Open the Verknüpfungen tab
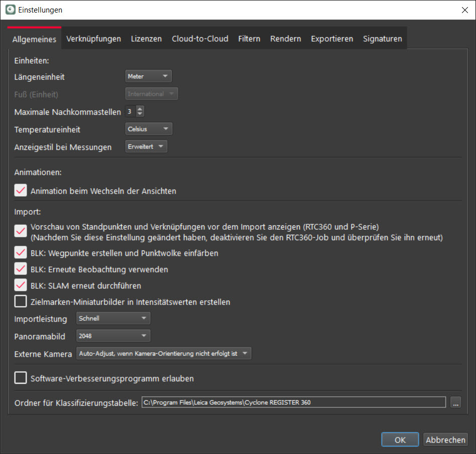The height and width of the screenshot is (454, 476). pyautogui.click(x=93, y=39)
